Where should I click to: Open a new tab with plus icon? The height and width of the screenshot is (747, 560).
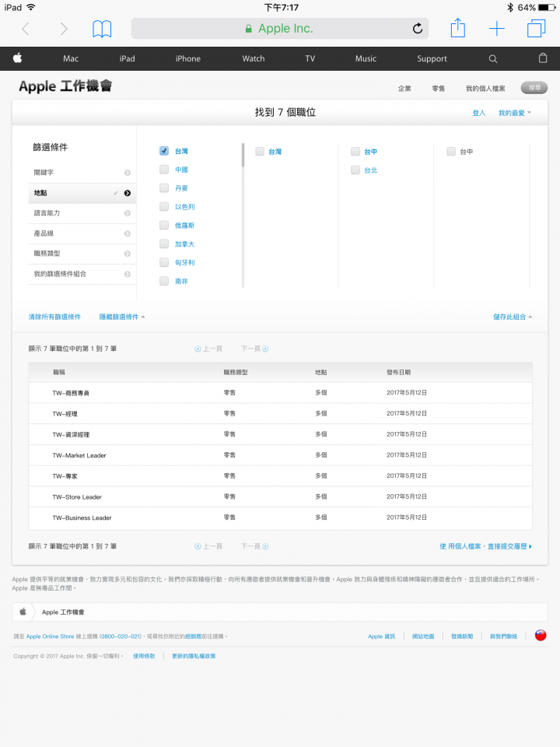497,29
